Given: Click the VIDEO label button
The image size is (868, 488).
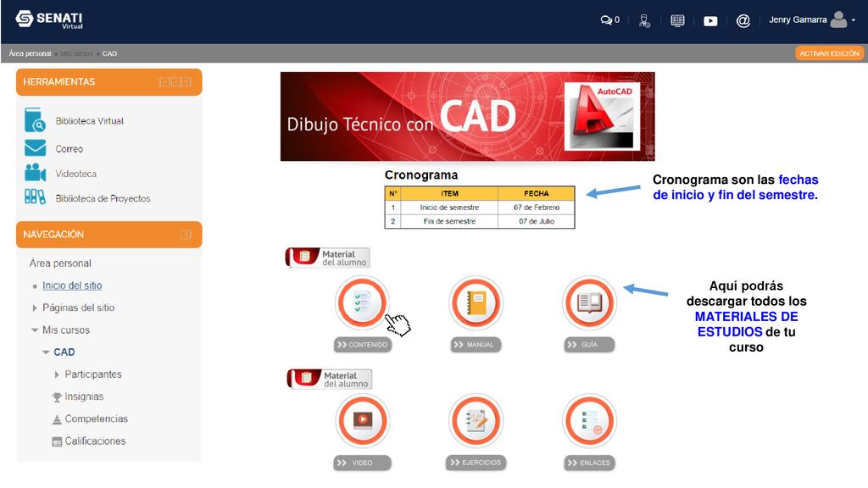Looking at the screenshot, I should click(363, 463).
